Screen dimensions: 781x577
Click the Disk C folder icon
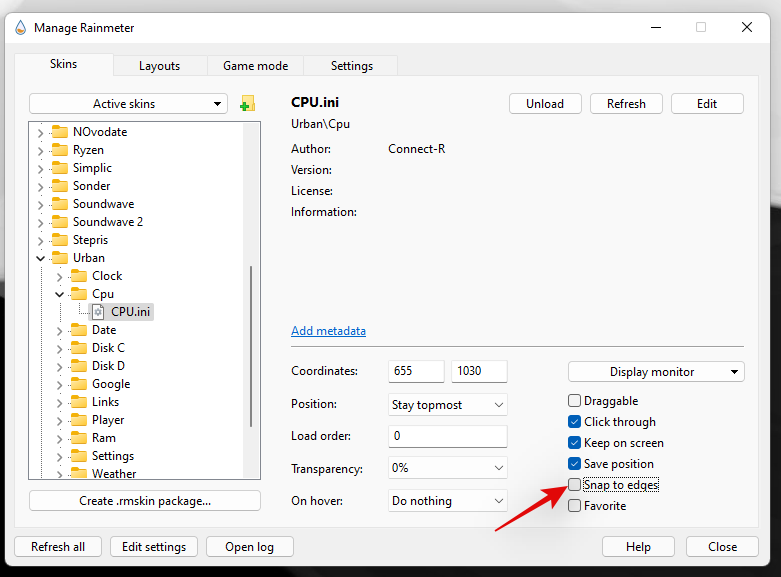point(79,347)
